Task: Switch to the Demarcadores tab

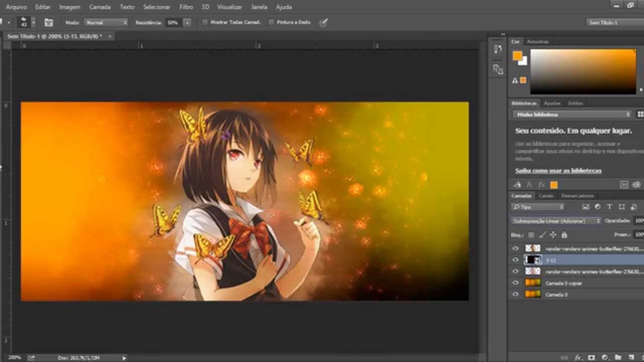Action: click(x=578, y=196)
